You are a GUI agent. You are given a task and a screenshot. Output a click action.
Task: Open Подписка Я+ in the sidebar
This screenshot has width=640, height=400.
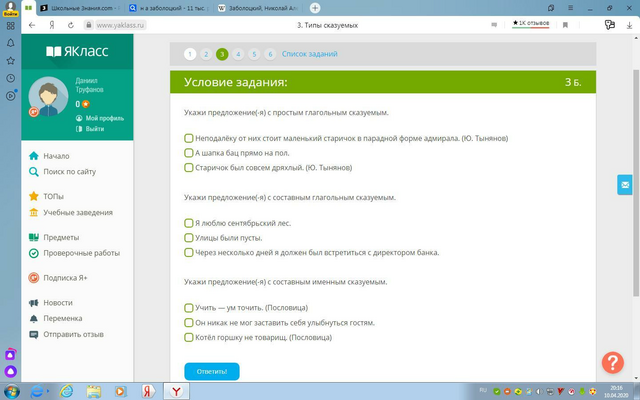(x=58, y=278)
